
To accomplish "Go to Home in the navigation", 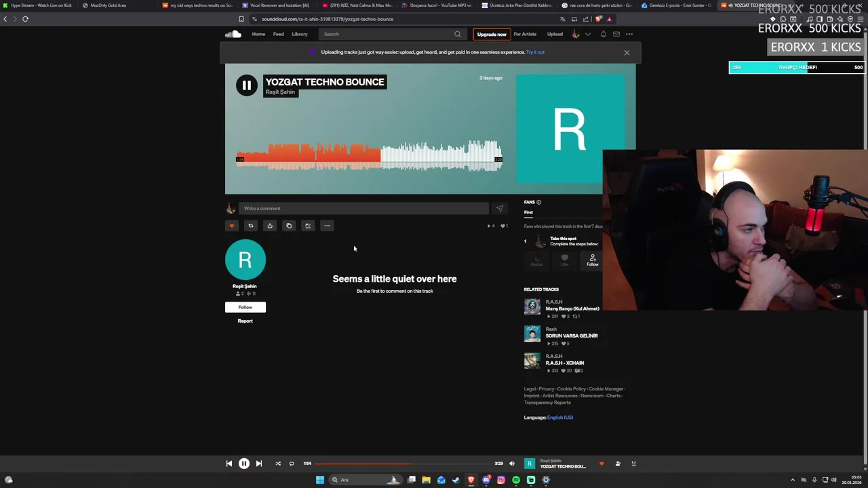I will click(x=258, y=34).
